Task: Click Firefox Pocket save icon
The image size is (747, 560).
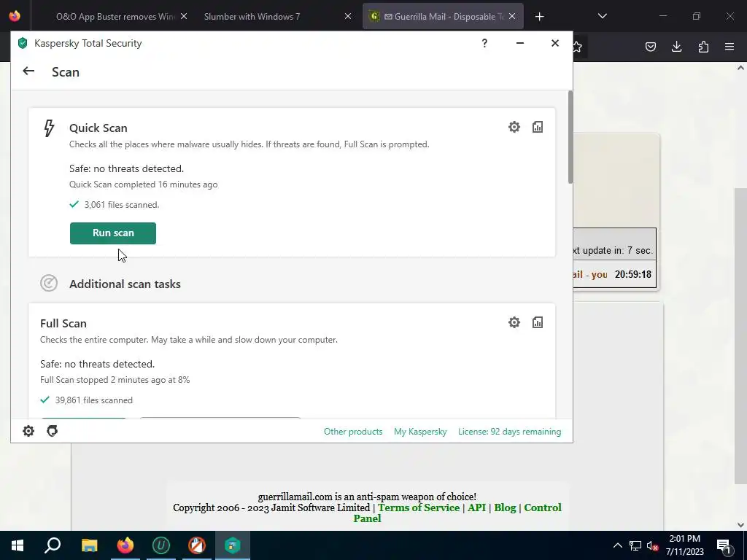Action: click(650, 47)
